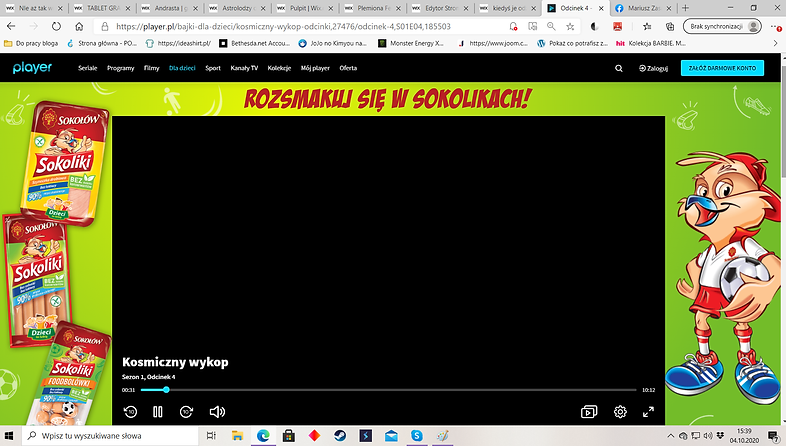Open Dla dzieci section
The height and width of the screenshot is (446, 786).
click(x=182, y=68)
